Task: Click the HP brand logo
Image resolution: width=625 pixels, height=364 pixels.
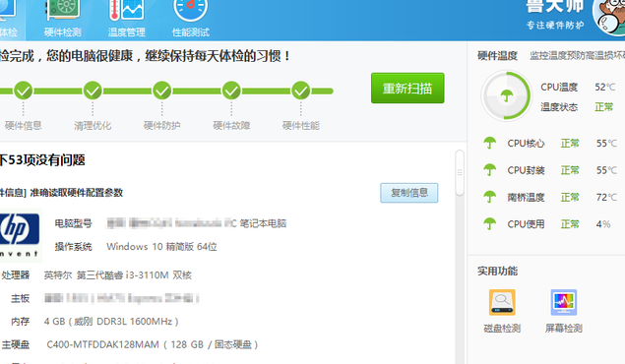Action: click(20, 234)
